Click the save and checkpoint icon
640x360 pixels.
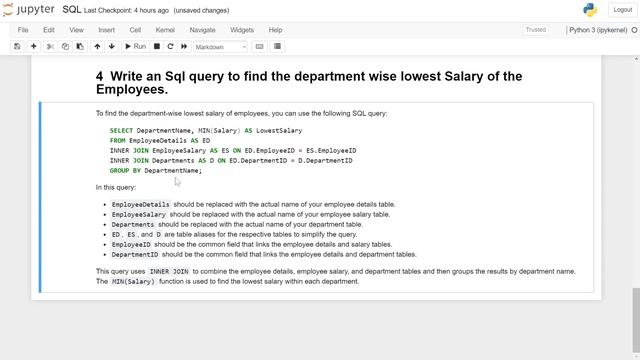click(17, 47)
